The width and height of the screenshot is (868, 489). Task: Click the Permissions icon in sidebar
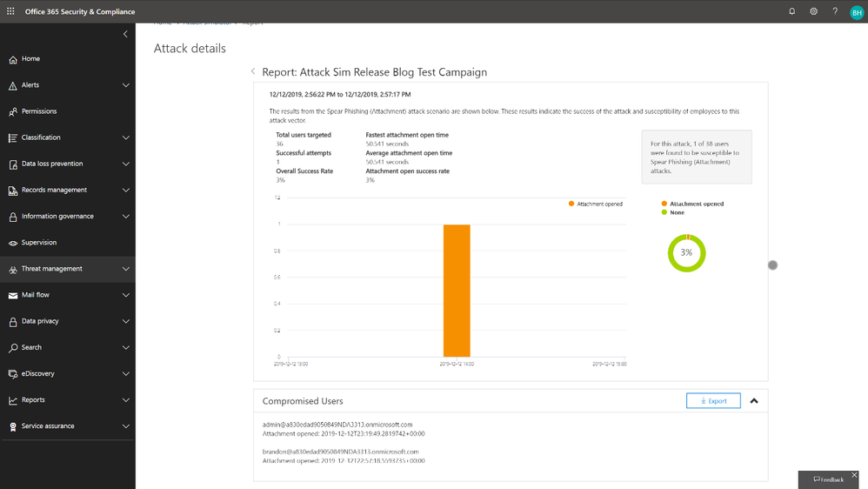pyautogui.click(x=13, y=111)
